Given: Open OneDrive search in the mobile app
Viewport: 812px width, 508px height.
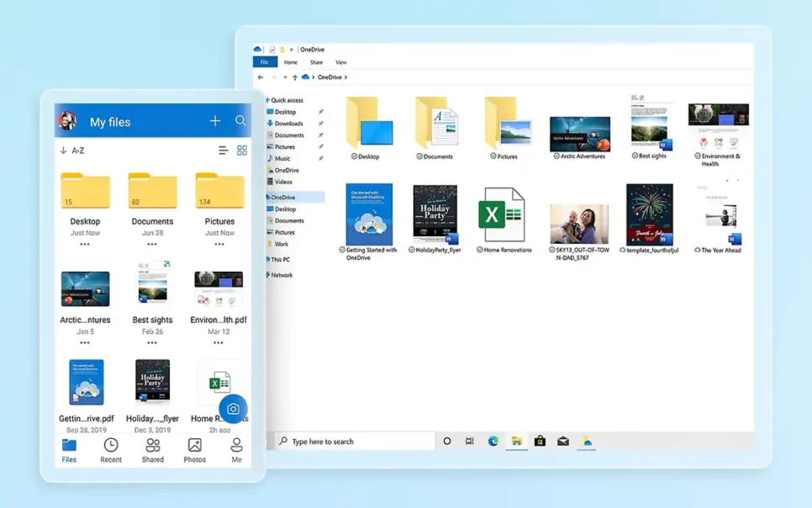Looking at the screenshot, I should pos(241,121).
